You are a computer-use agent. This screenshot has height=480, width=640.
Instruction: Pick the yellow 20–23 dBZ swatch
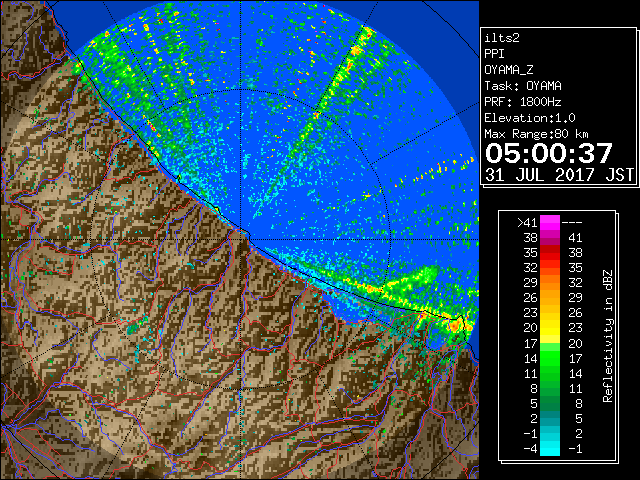550,328
